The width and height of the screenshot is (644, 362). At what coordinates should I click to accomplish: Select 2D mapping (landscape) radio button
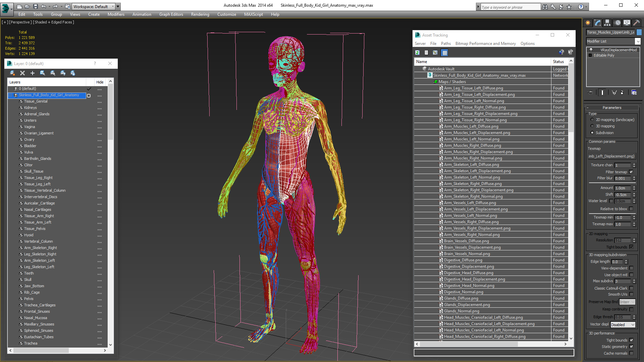coord(592,120)
